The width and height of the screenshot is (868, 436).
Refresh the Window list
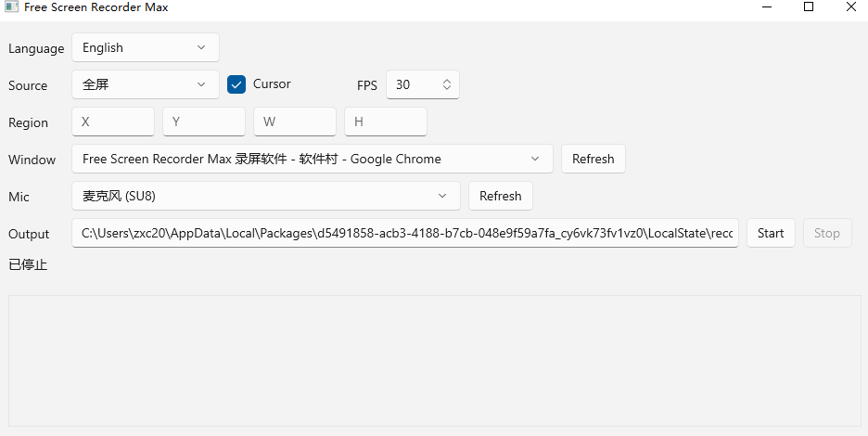(x=593, y=159)
